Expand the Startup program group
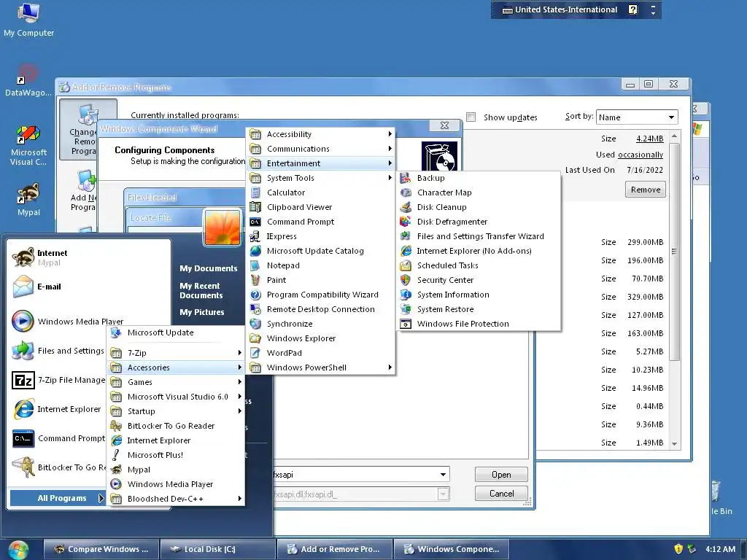 [176, 411]
